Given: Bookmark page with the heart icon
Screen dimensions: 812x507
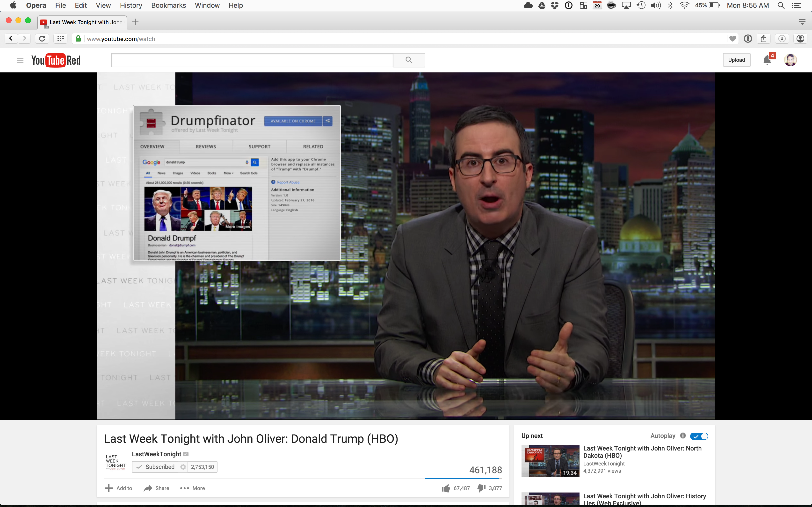Looking at the screenshot, I should [x=733, y=39].
